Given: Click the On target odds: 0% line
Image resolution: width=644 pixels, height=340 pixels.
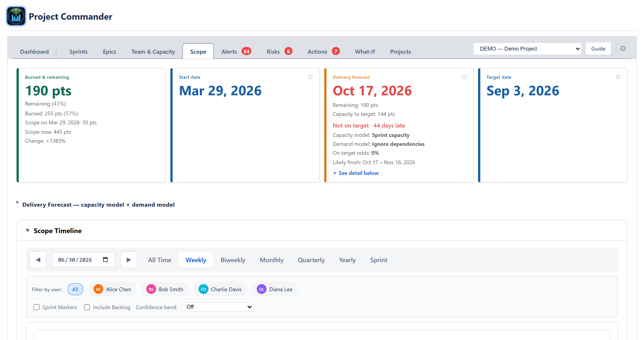Looking at the screenshot, I should point(356,153).
